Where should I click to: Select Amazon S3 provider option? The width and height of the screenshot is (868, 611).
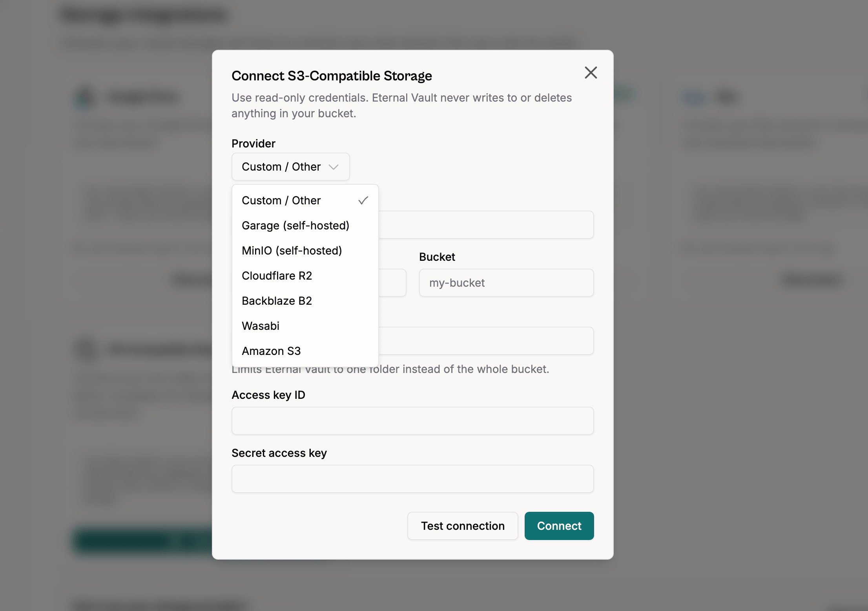click(x=305, y=351)
